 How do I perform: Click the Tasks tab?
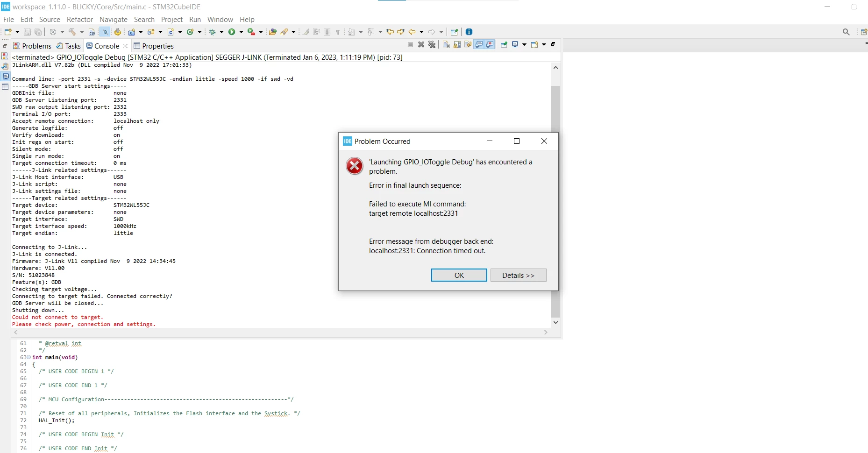point(69,46)
